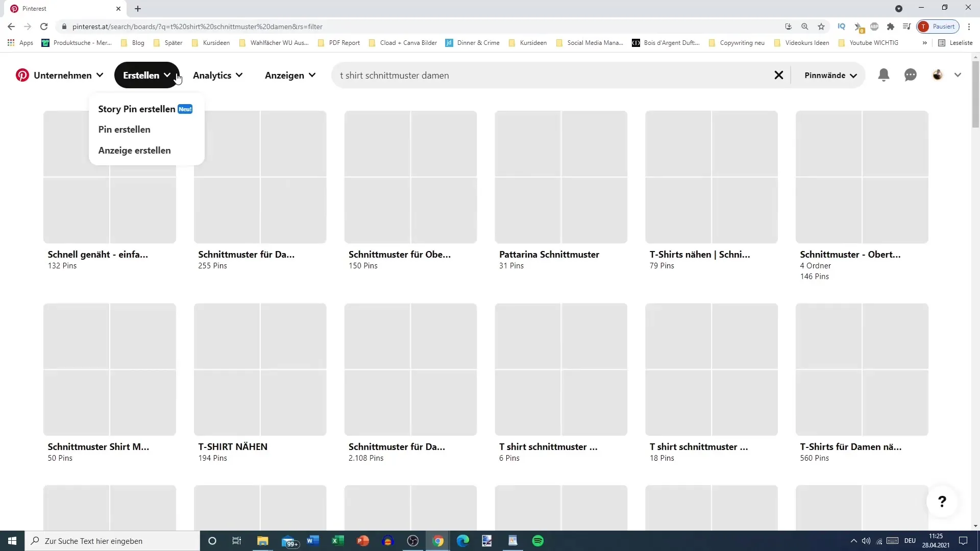
Task: Open thumbnail of 2.108 Pins board
Action: tap(411, 369)
